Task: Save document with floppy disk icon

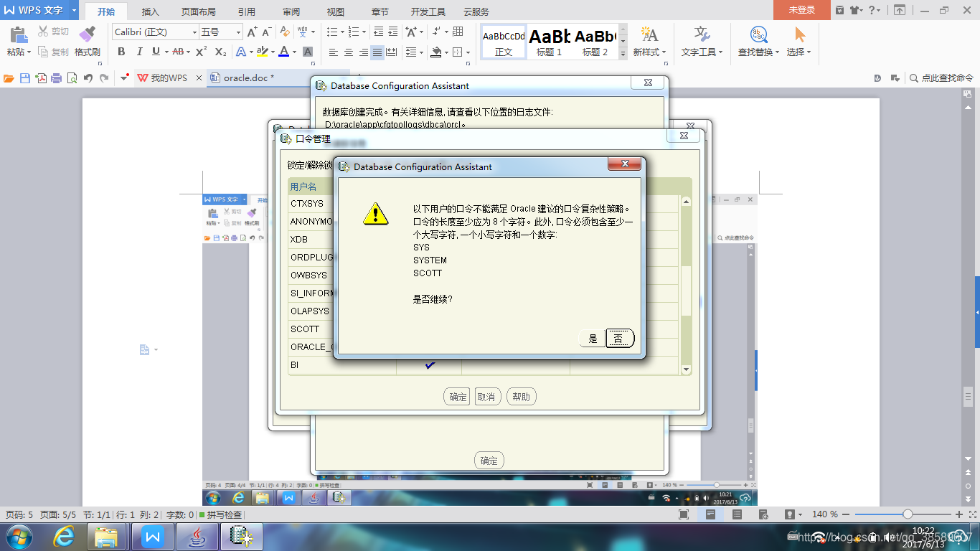Action: pyautogui.click(x=25, y=78)
